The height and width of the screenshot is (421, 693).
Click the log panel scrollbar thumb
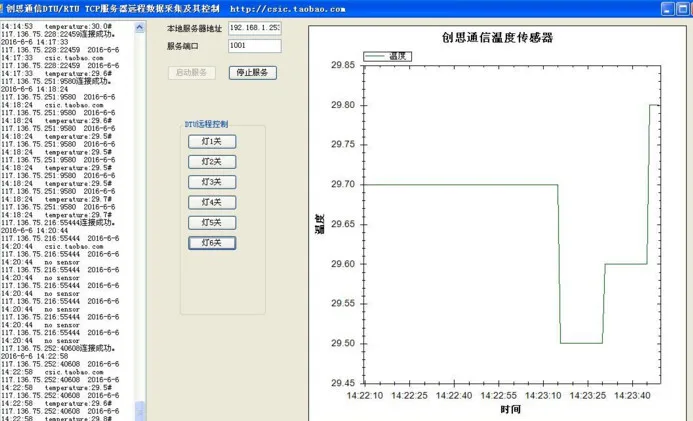(140, 411)
